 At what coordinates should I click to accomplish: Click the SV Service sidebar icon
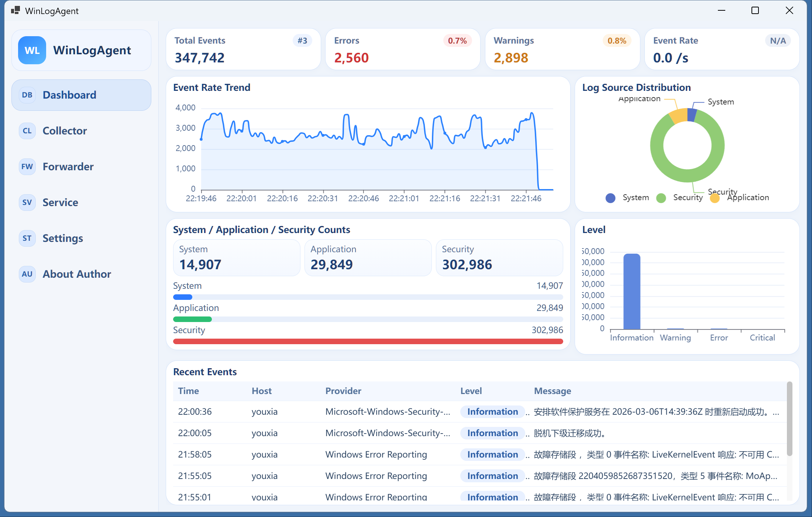[27, 202]
